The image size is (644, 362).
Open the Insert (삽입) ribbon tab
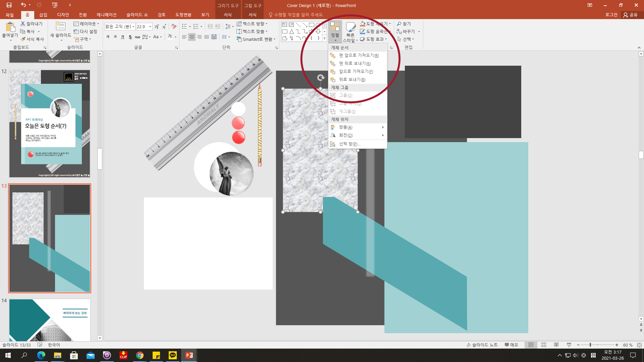click(43, 15)
